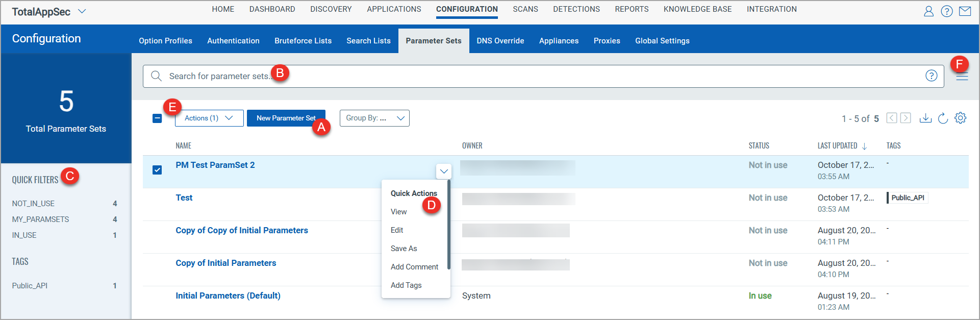Open the mail envelope icon
The height and width of the screenshot is (320, 980).
[965, 11]
